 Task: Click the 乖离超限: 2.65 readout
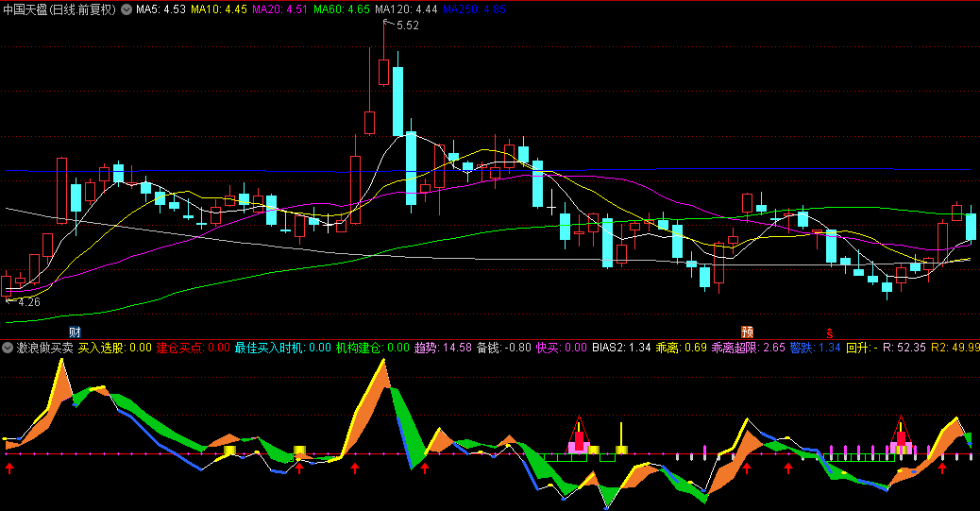[x=748, y=348]
